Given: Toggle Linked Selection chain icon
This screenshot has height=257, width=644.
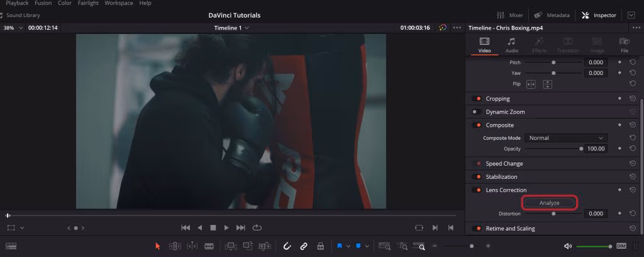Looking at the screenshot, I should pos(304,246).
